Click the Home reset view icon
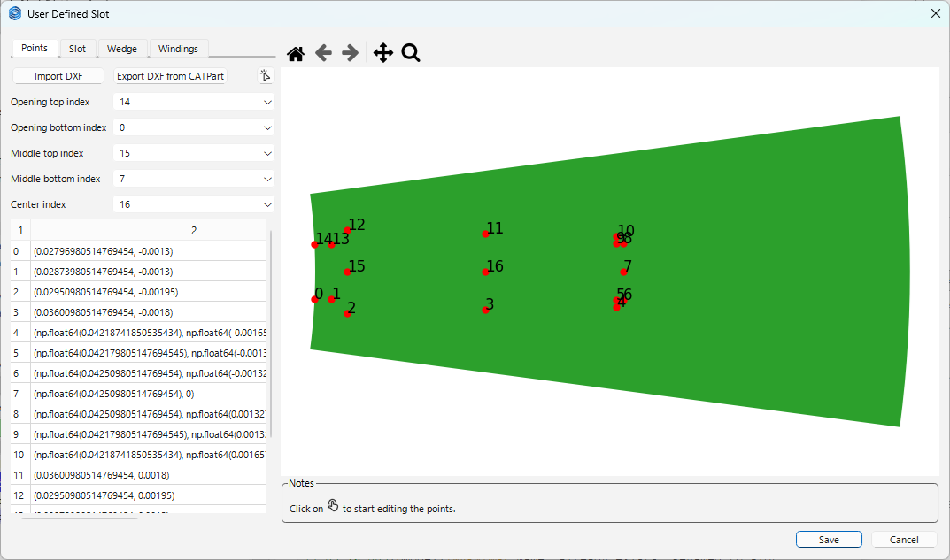The height and width of the screenshot is (560, 950). click(296, 54)
